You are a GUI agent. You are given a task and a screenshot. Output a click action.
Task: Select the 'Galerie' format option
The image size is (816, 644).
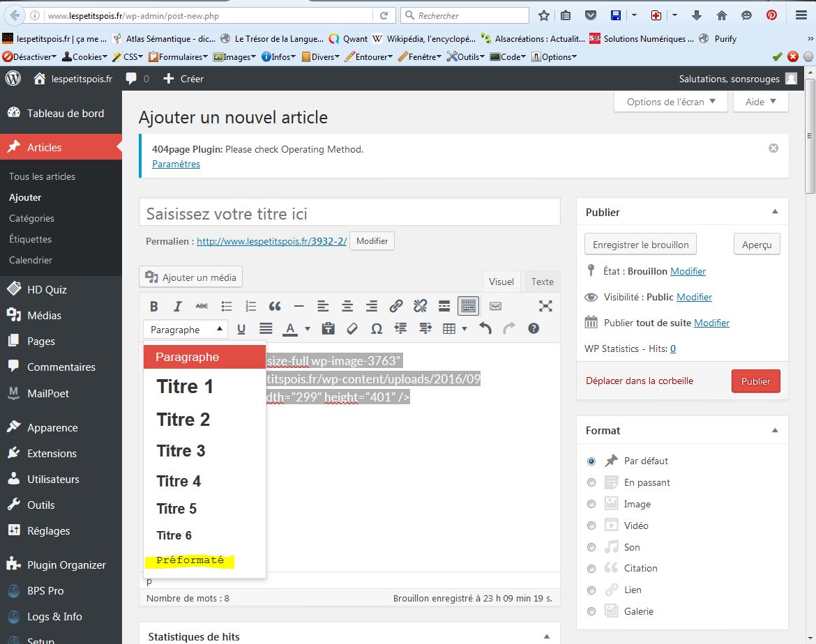(591, 611)
